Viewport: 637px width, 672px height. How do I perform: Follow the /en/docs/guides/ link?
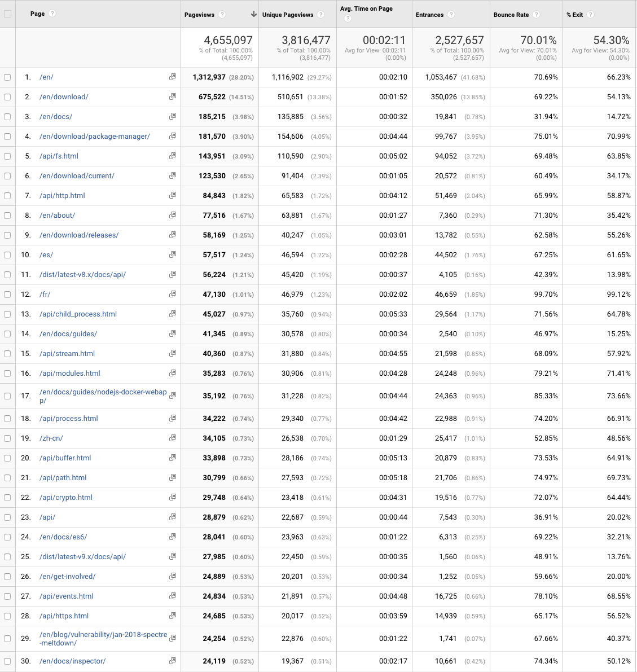68,333
